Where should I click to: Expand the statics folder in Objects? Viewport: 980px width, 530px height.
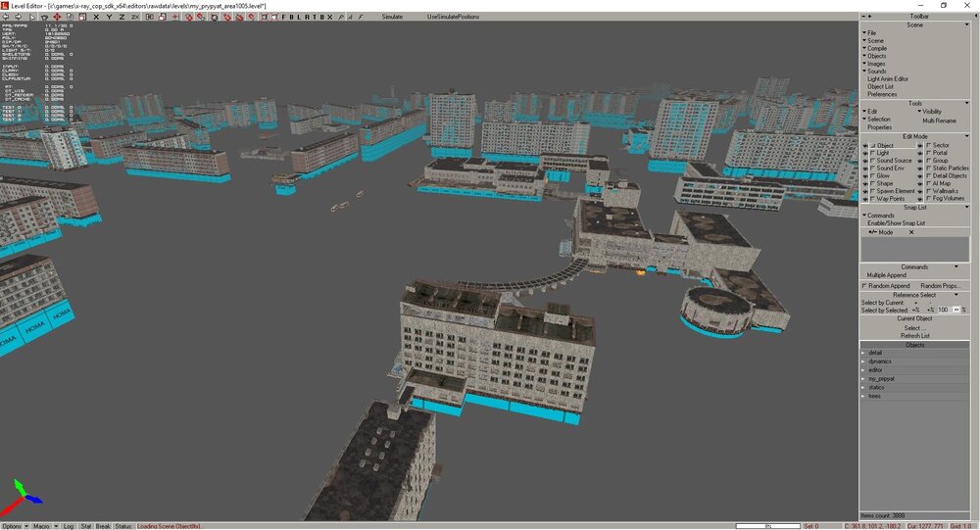876,387
